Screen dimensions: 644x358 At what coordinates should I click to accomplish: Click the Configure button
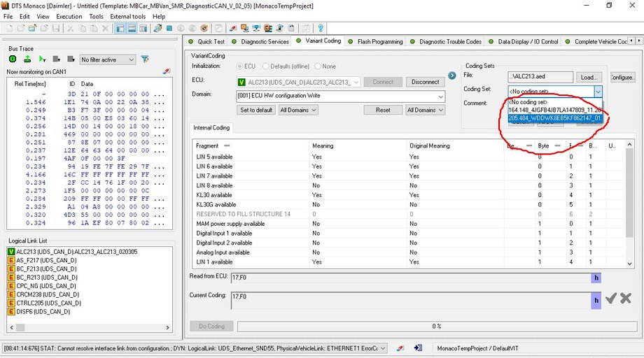(x=622, y=77)
